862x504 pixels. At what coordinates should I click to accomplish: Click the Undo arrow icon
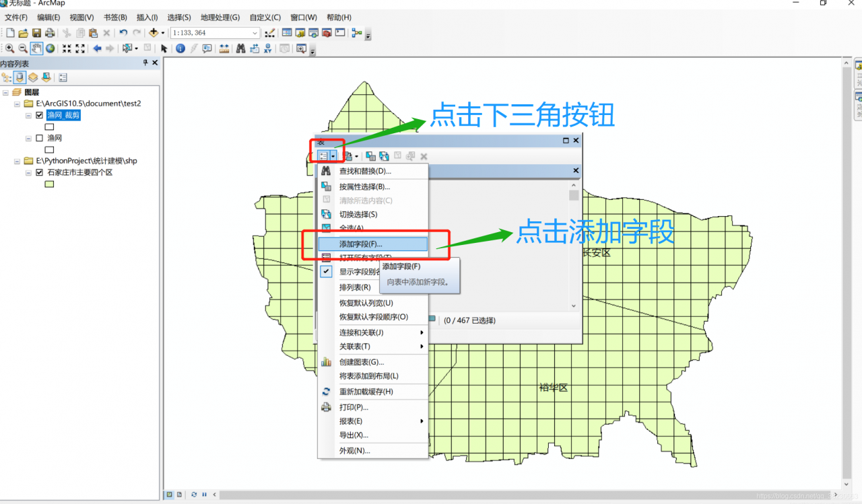click(123, 32)
